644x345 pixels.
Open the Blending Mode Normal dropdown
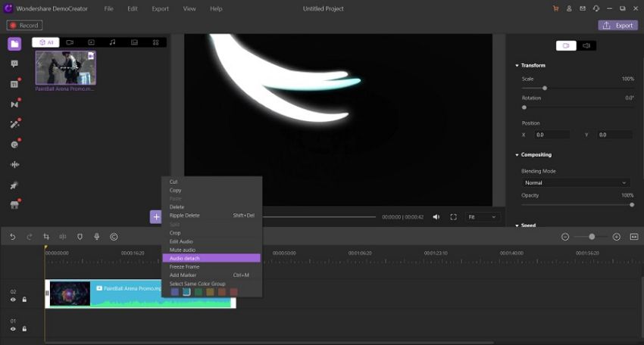[x=575, y=183]
